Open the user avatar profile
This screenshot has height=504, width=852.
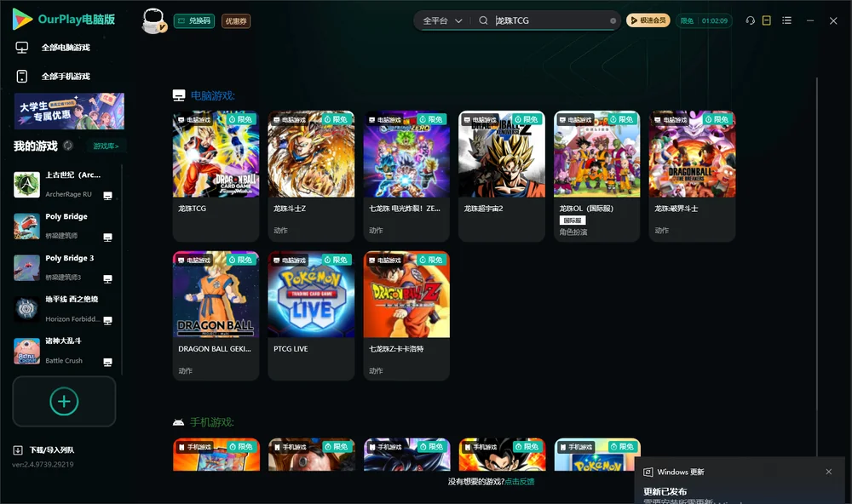click(153, 20)
